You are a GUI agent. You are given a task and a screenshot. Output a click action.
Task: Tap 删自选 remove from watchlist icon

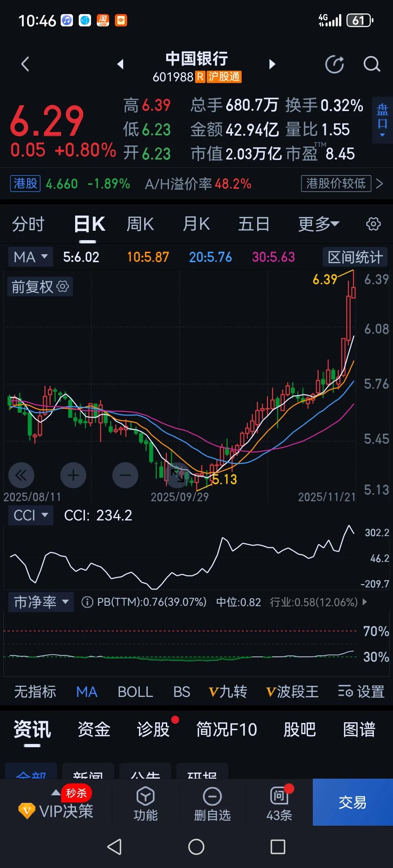point(212,796)
